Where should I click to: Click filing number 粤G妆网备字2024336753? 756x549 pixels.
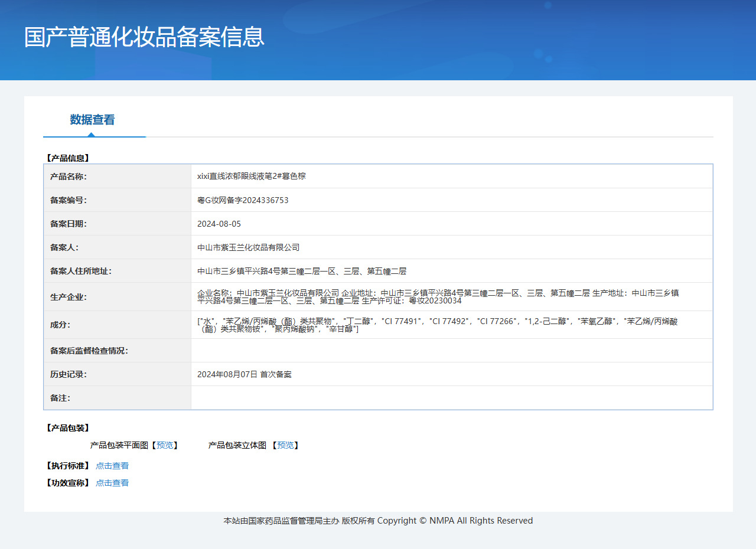(x=243, y=200)
